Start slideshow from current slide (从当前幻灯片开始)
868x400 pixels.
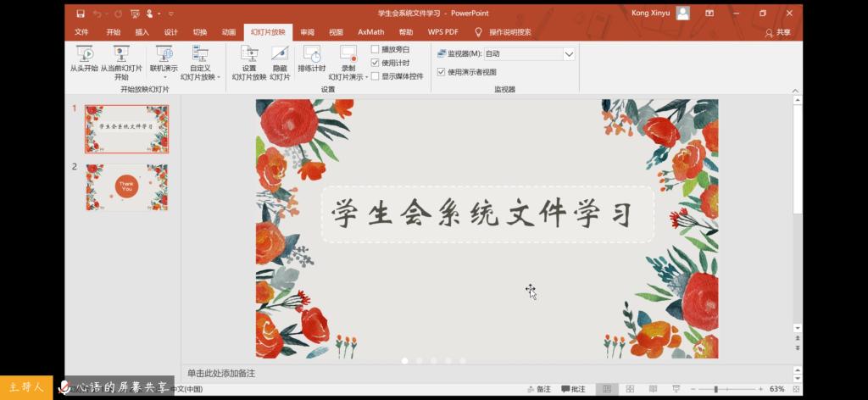121,58
